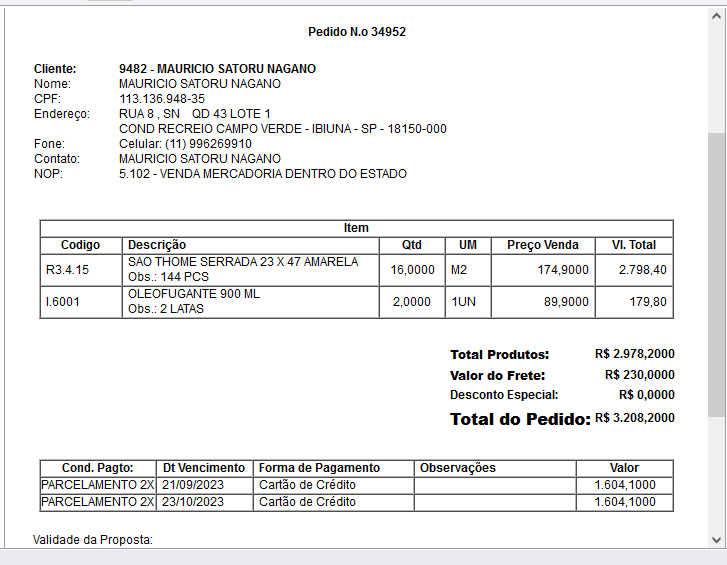Click due date 21/09/2023
Screen dimensions: 727x565
[192, 485]
